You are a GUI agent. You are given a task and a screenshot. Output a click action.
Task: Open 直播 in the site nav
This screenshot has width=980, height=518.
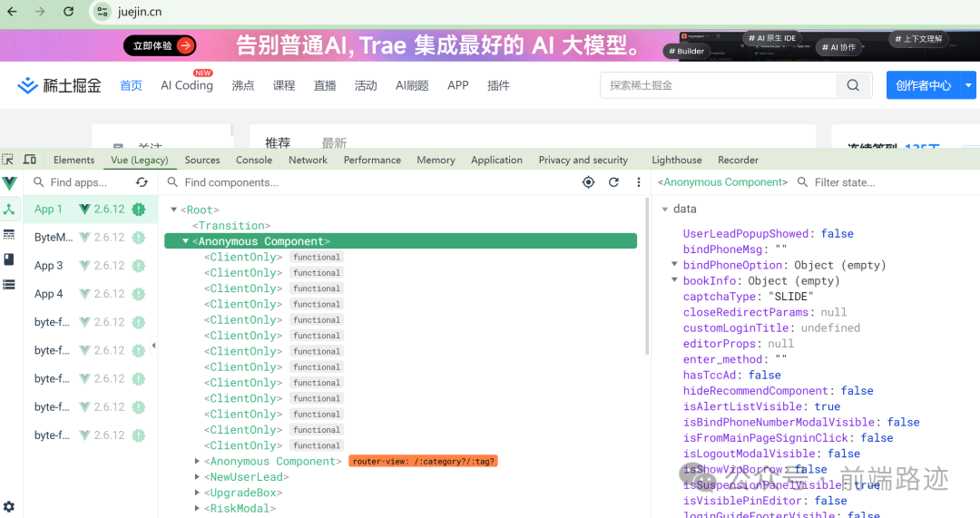325,85
